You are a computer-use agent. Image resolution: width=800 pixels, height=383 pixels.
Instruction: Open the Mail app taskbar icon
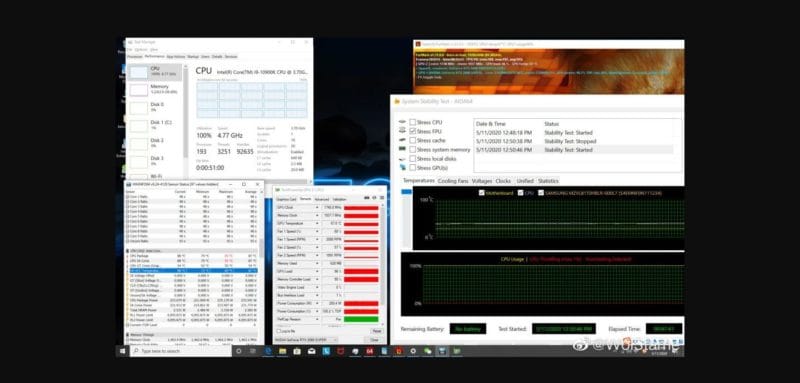[311, 351]
